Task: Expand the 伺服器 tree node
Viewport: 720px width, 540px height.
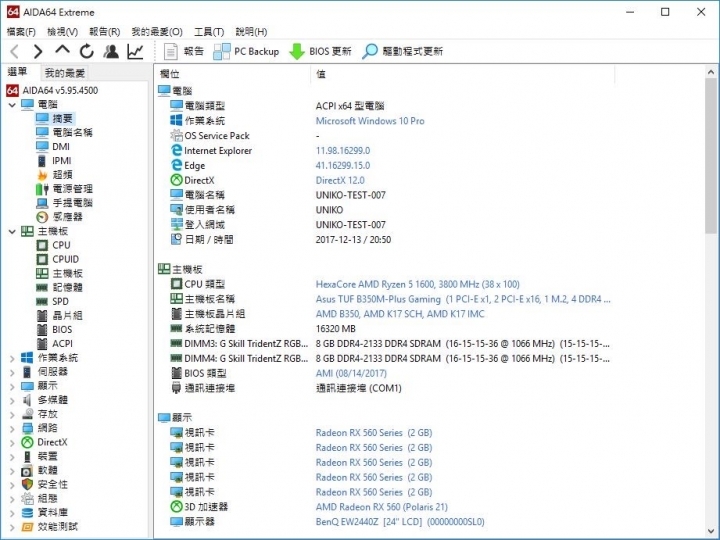Action: click(x=12, y=372)
